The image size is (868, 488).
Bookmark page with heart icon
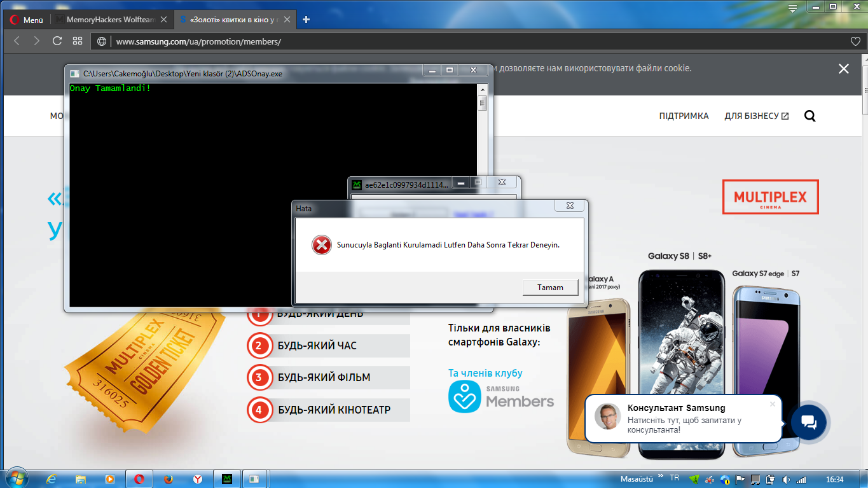coord(855,41)
